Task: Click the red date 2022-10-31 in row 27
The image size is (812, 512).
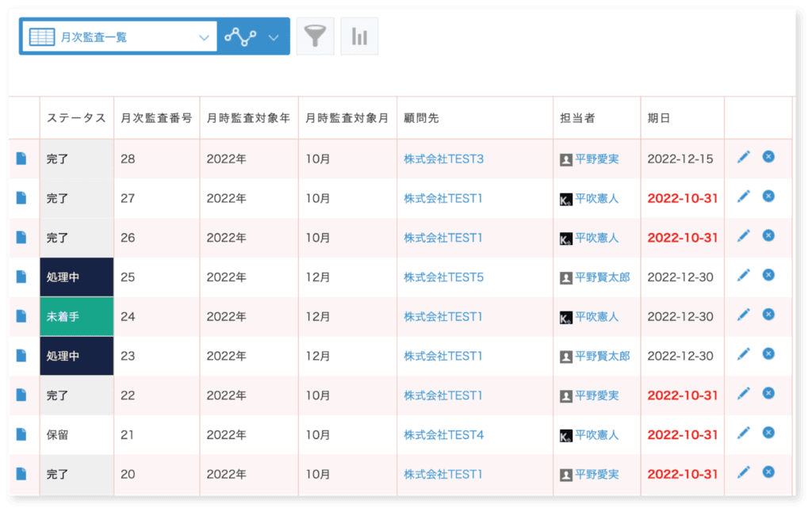Action: (683, 198)
